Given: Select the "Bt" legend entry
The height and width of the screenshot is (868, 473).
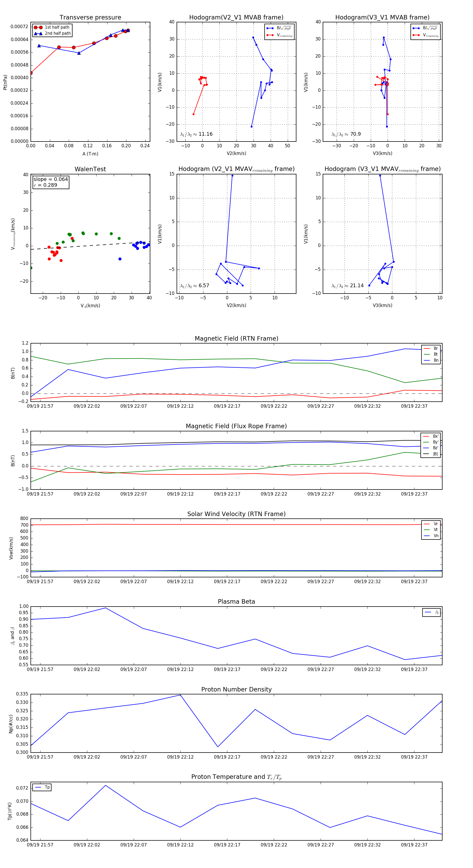Looking at the screenshot, I should 431,354.
